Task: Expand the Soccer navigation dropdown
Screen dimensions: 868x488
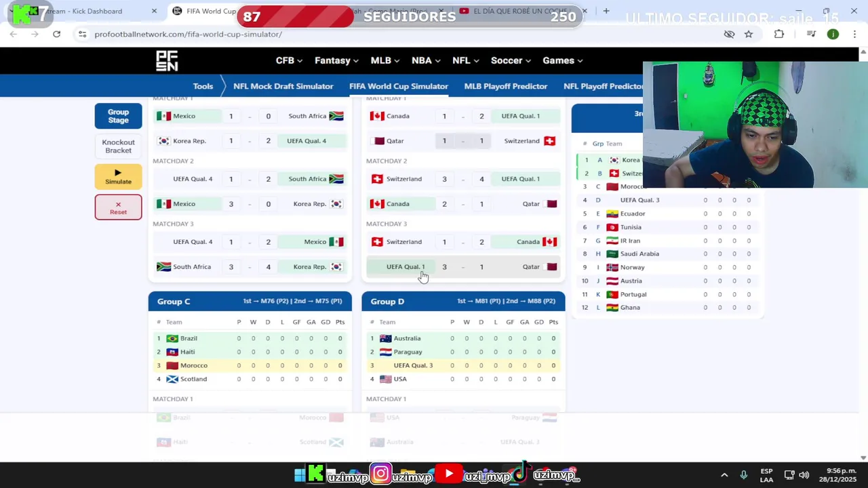Action: pos(511,60)
